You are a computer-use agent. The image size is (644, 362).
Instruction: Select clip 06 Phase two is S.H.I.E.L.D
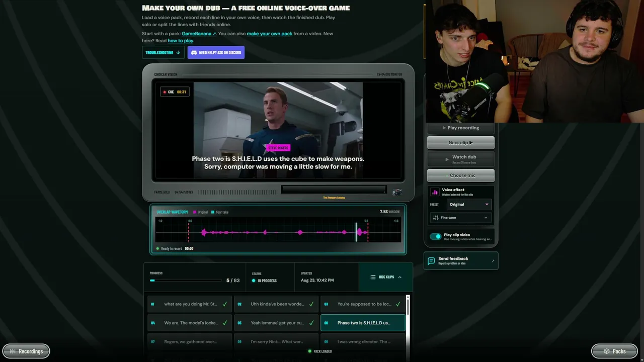click(363, 323)
